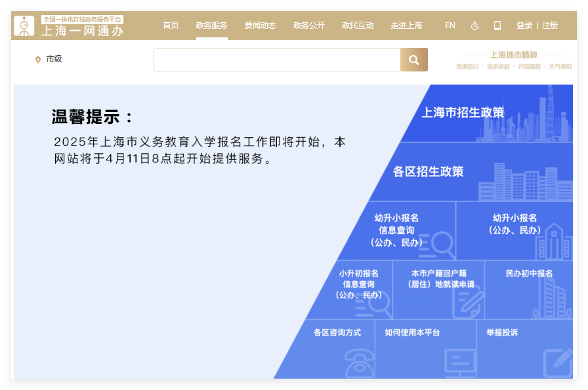Select the 市级 region selector
Viewport: 588px width, 390px height.
pyautogui.click(x=49, y=59)
